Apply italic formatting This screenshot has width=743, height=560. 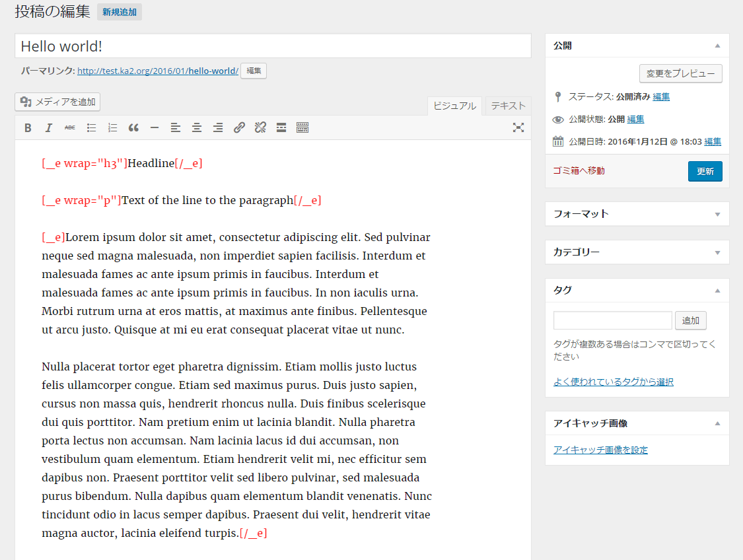point(49,128)
